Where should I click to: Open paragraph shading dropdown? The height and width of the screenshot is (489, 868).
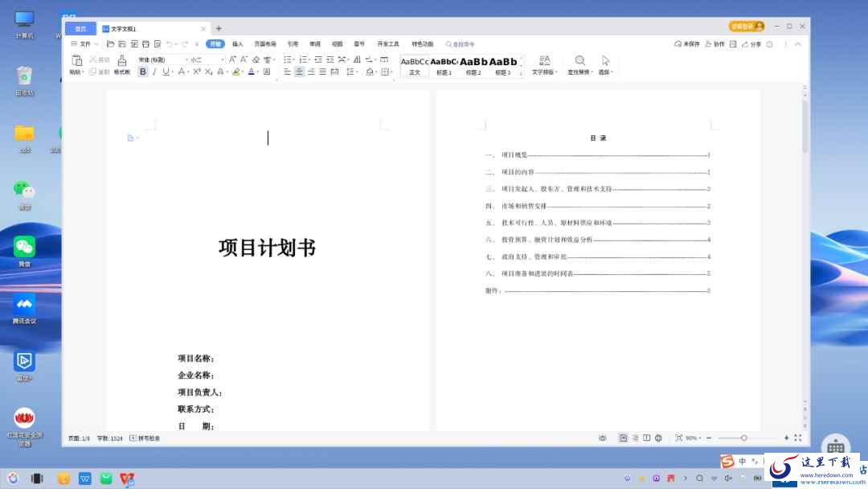(371, 72)
